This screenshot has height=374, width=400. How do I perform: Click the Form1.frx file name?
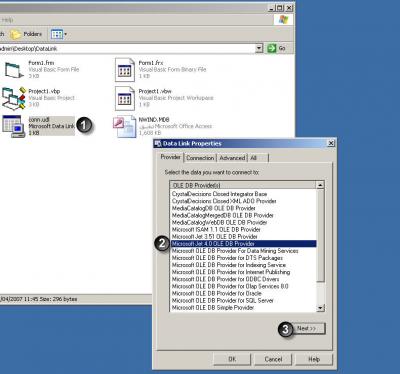pyautogui.click(x=151, y=63)
